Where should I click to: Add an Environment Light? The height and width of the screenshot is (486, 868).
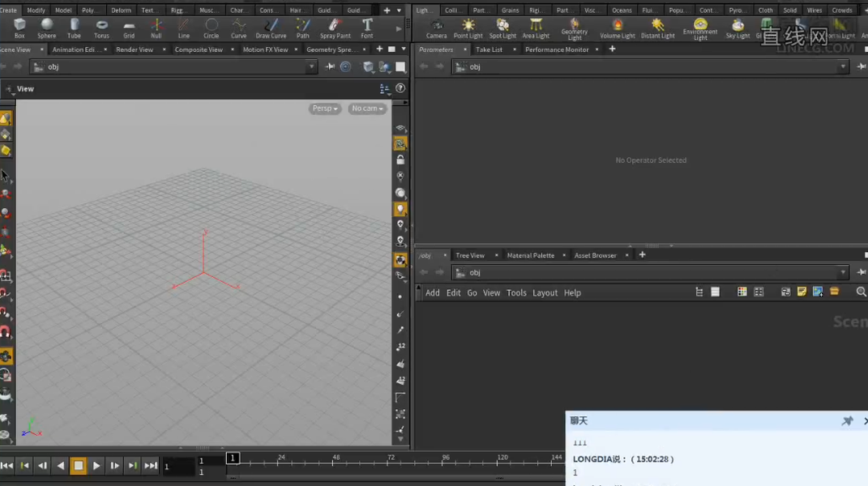pyautogui.click(x=700, y=29)
